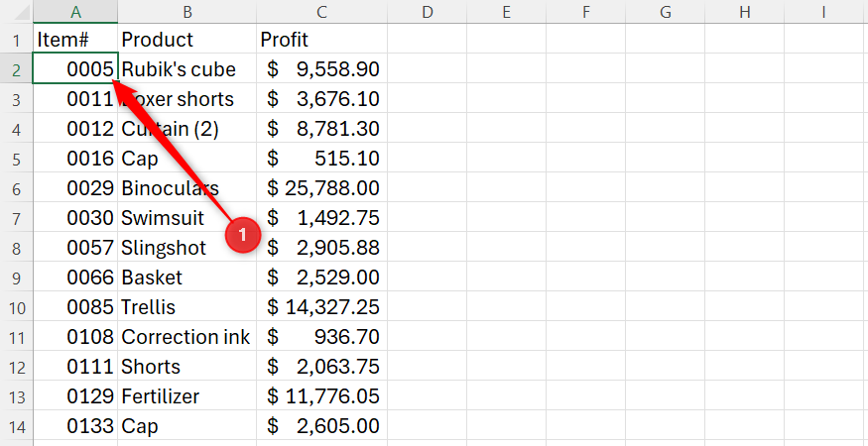Image resolution: width=868 pixels, height=446 pixels.
Task: Select profit cell $ 11,776.05
Action: [x=321, y=396]
